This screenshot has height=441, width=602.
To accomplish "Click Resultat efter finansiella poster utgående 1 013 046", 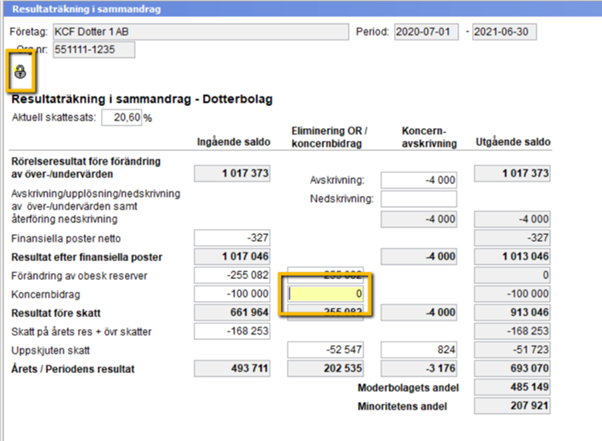I will point(512,256).
